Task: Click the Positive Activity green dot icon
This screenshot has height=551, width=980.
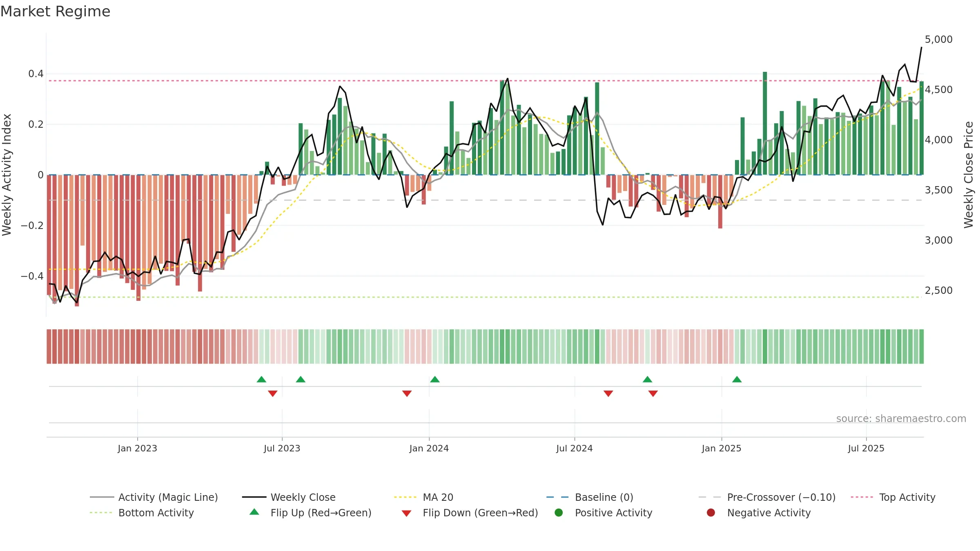Action: point(559,513)
